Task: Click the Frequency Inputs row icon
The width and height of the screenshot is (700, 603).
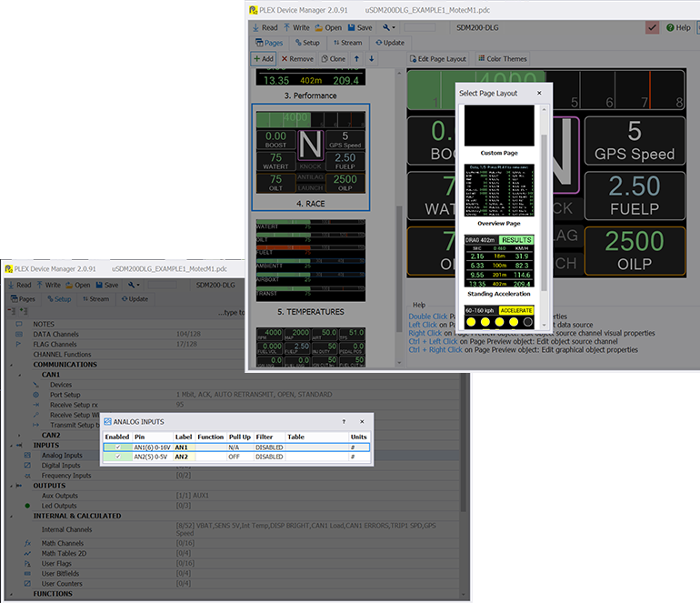Action: (27, 476)
